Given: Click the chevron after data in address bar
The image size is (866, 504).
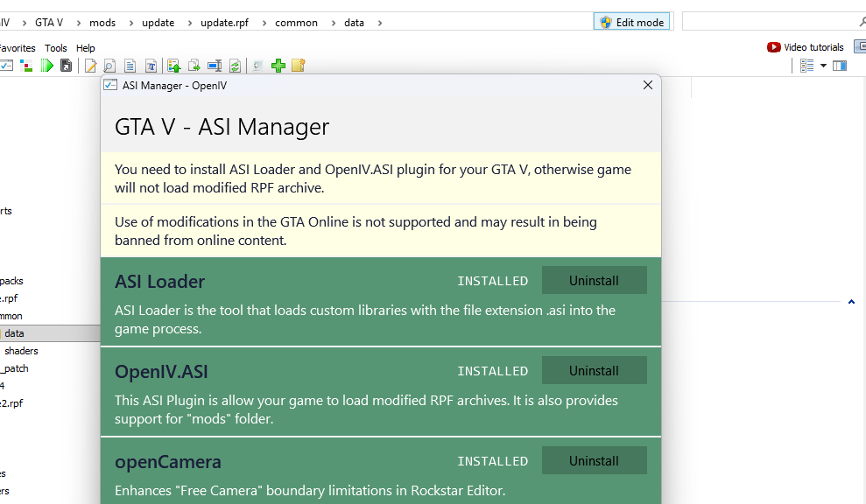Looking at the screenshot, I should pyautogui.click(x=380, y=23).
